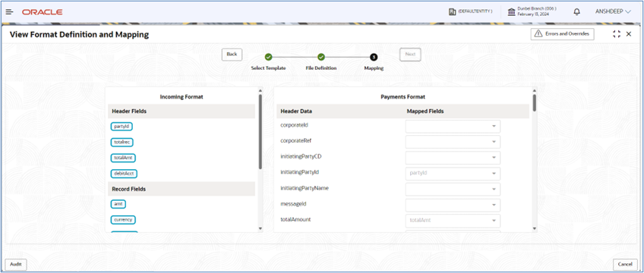Viewport: 644px width, 273px height.
Task: Select the partyId header field chip
Action: tap(122, 127)
